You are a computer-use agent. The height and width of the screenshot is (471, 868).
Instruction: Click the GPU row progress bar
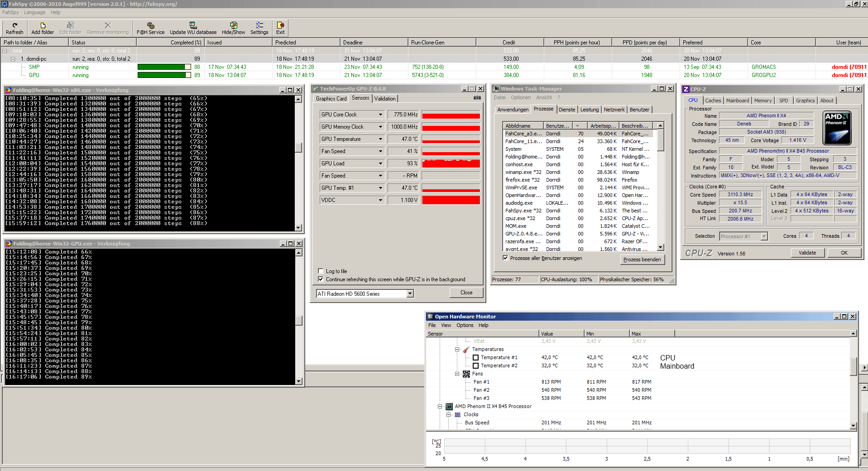[x=164, y=75]
